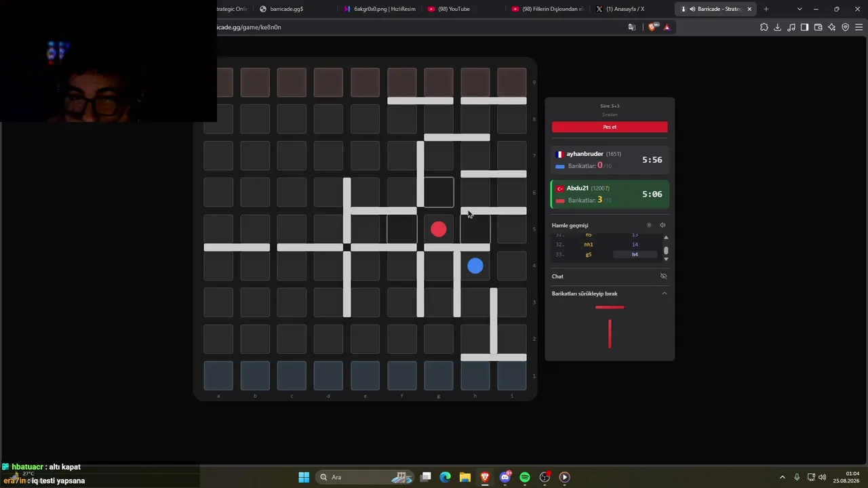
Task: Click the microphone tray icon
Action: 797,477
